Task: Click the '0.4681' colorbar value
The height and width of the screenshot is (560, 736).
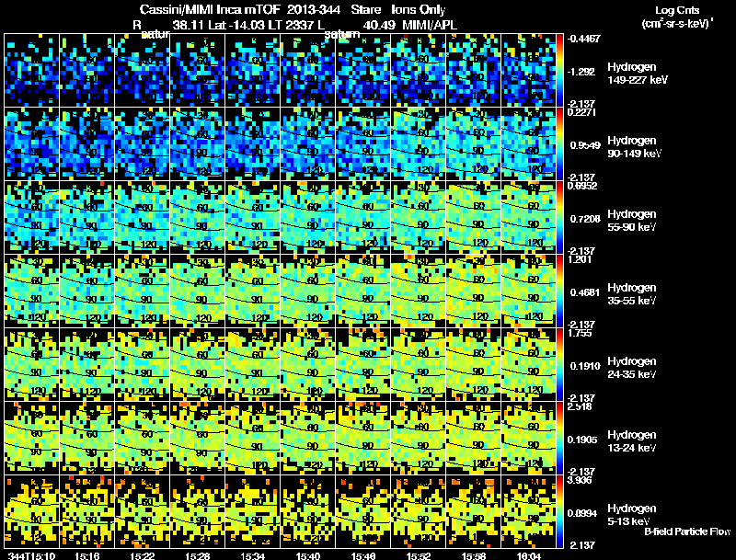Action: coord(585,292)
